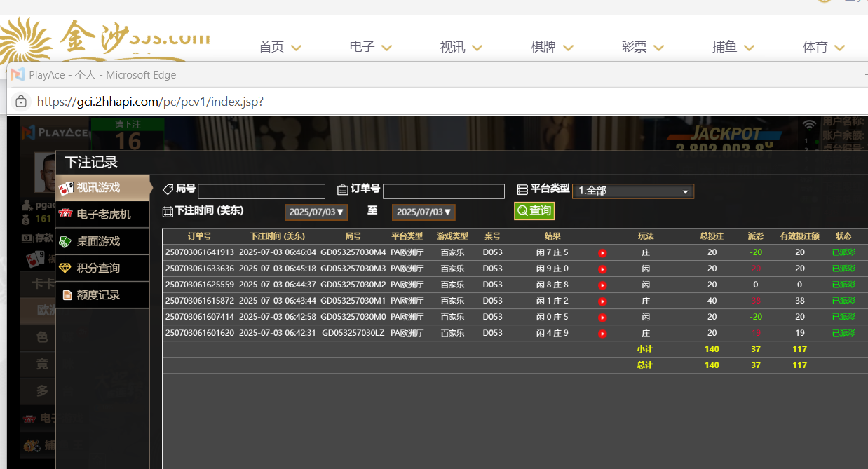Image resolution: width=868 pixels, height=469 pixels.
Task: Switch to 电子老虎机 records tab
Action: [x=103, y=215]
